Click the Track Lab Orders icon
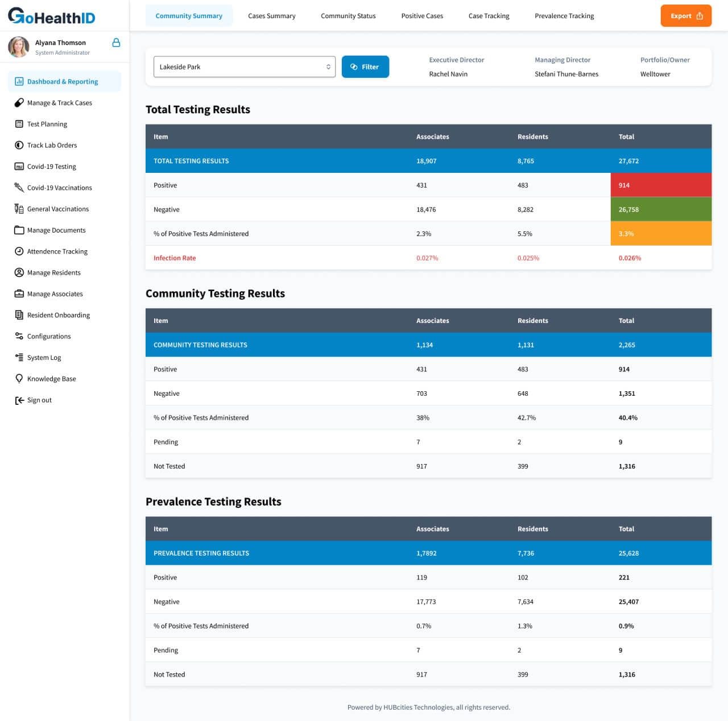 click(x=19, y=145)
